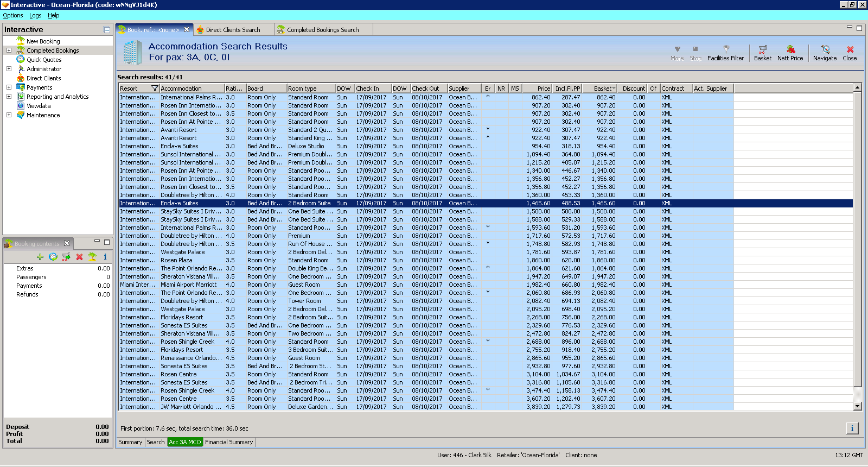The width and height of the screenshot is (868, 467).
Task: Click the blue info icon in Booking contents
Action: click(105, 257)
